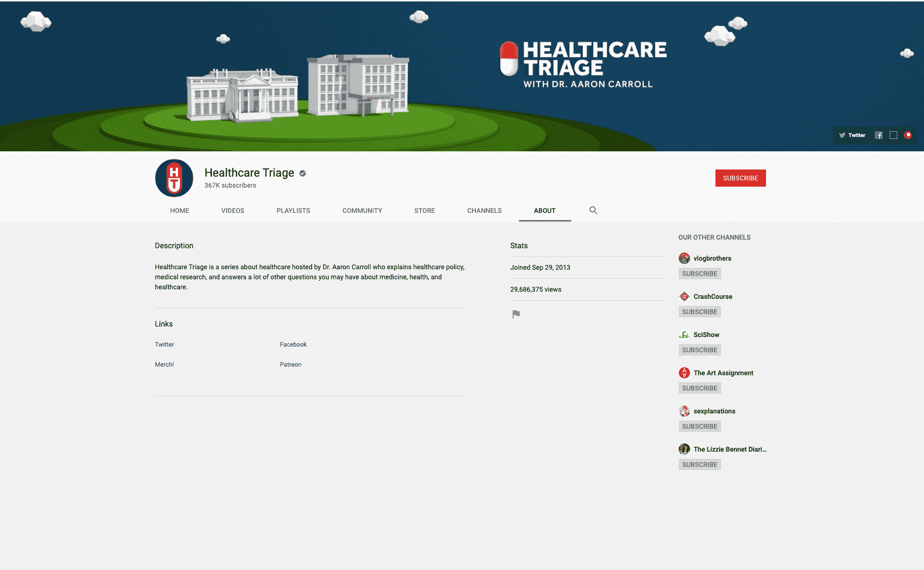Open the SciShow channel avatar
This screenshot has height=570, width=924.
pos(684,335)
